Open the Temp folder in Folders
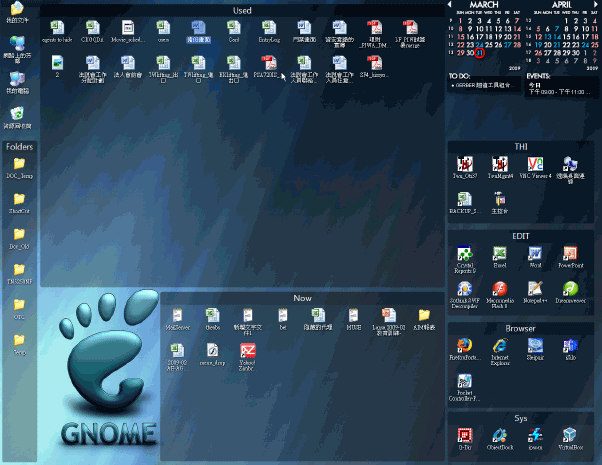 19,345
